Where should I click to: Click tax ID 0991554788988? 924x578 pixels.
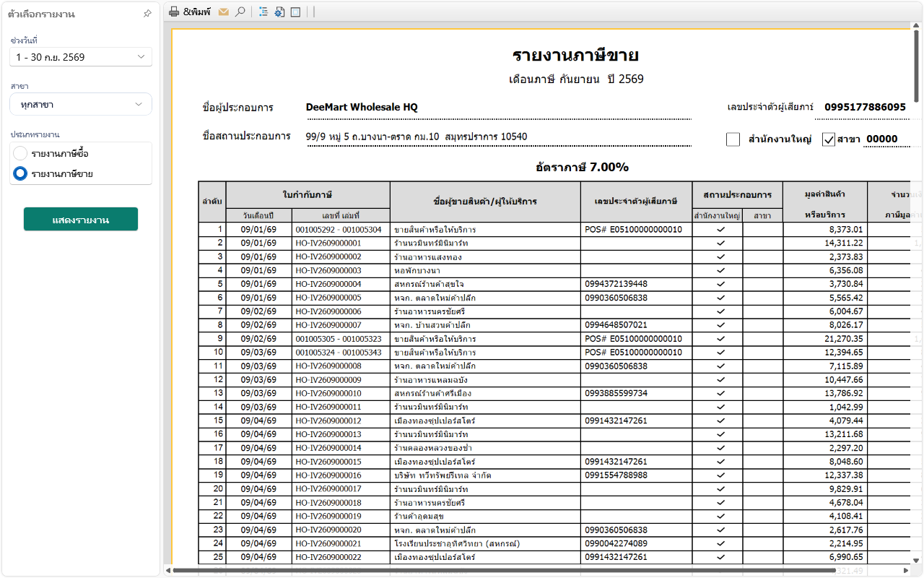coord(616,475)
